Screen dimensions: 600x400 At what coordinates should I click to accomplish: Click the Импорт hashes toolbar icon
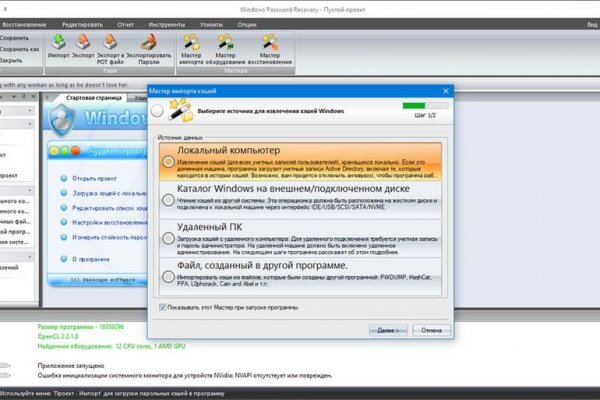[x=58, y=43]
